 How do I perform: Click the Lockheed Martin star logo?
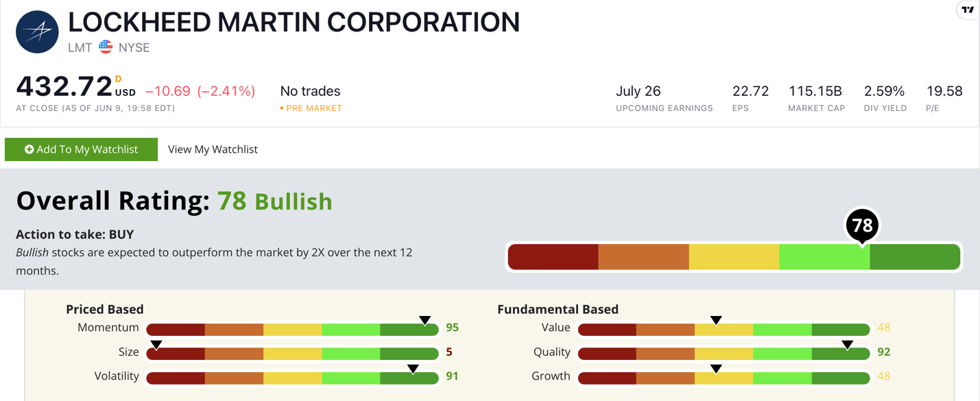(37, 32)
